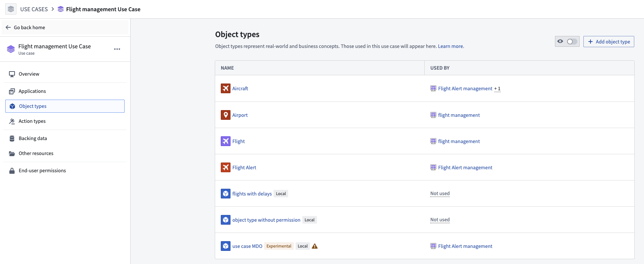Click the use cases stack icon in the top bar
This screenshot has height=264, width=644.
coord(11,9)
